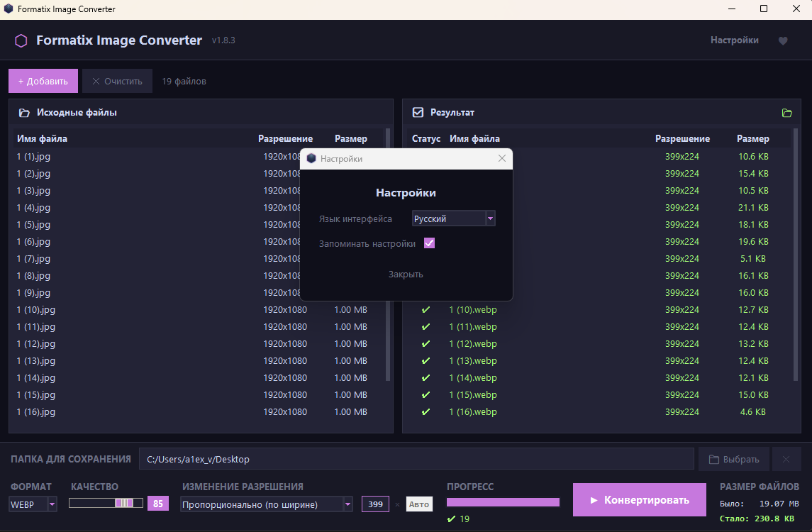The height and width of the screenshot is (532, 812).
Task: Click the version label v1.8.3
Action: 223,40
